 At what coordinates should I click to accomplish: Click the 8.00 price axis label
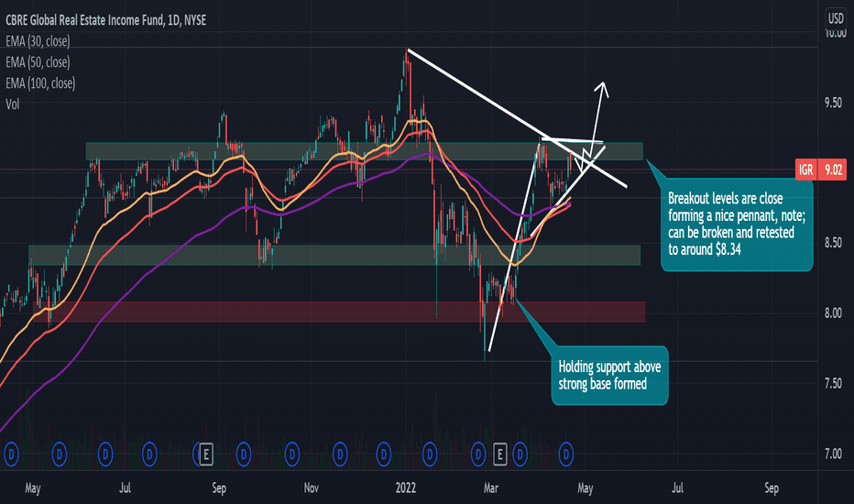pyautogui.click(x=833, y=313)
